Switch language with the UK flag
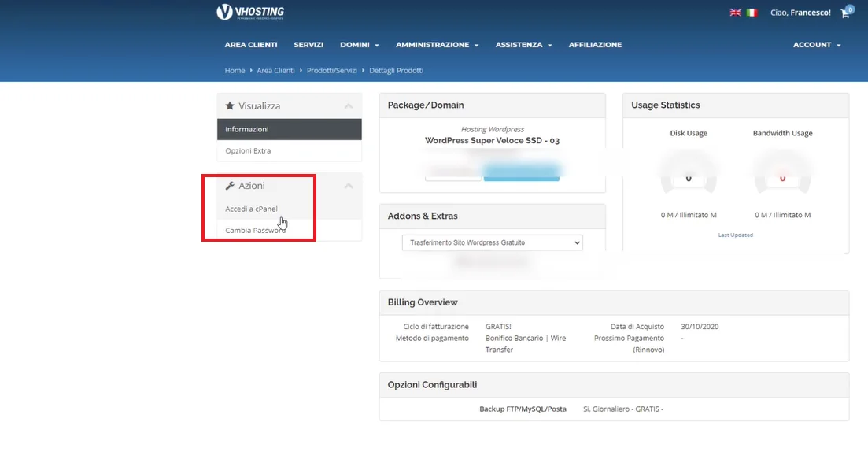 (x=735, y=12)
